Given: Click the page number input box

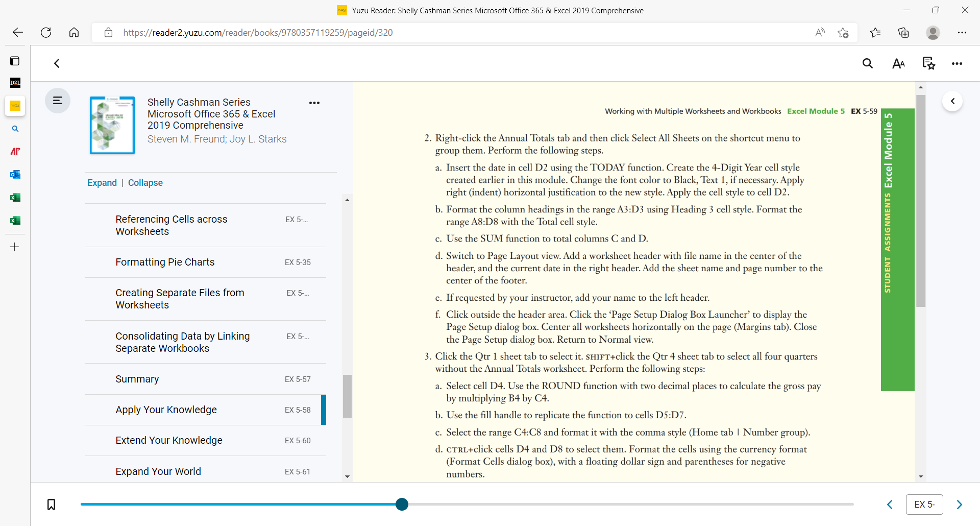Looking at the screenshot, I should pyautogui.click(x=924, y=505).
